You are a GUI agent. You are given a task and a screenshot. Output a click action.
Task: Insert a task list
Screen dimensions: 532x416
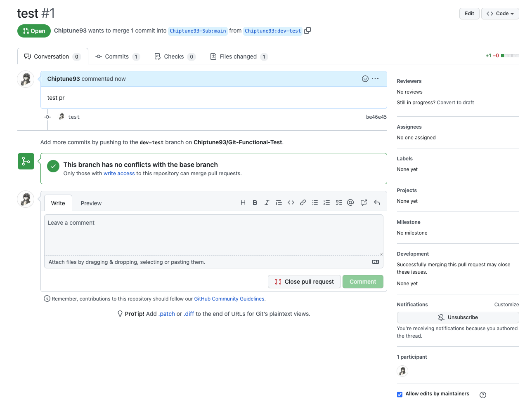[339, 202]
